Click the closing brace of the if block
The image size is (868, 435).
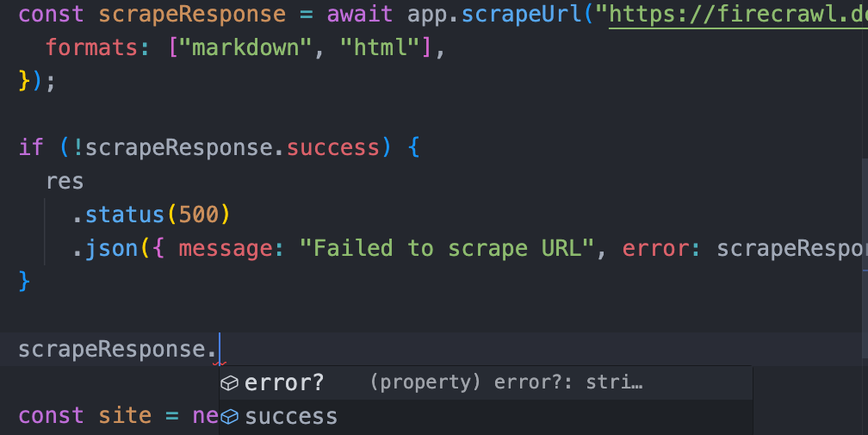tap(24, 282)
